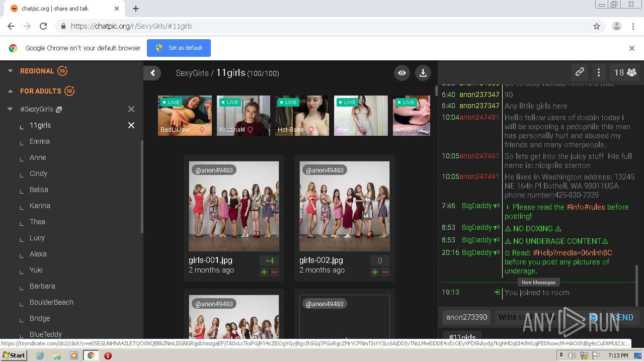Click the taskbar clock showing 7:13 PM
This screenshot has height=362, width=644.
[x=618, y=355]
